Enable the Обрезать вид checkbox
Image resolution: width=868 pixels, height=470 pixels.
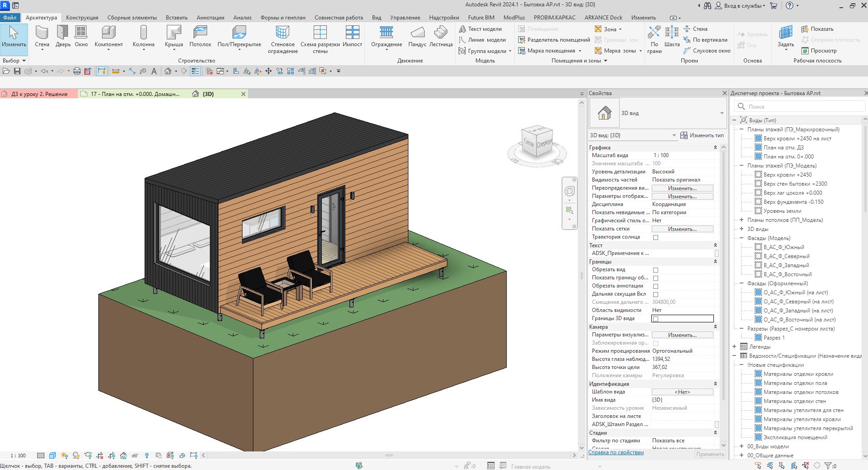point(655,270)
